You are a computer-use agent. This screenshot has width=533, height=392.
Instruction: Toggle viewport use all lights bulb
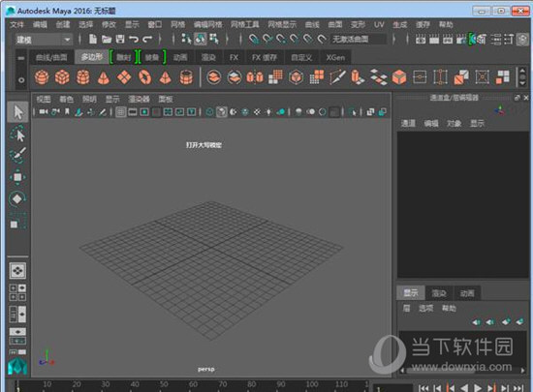coord(268,111)
